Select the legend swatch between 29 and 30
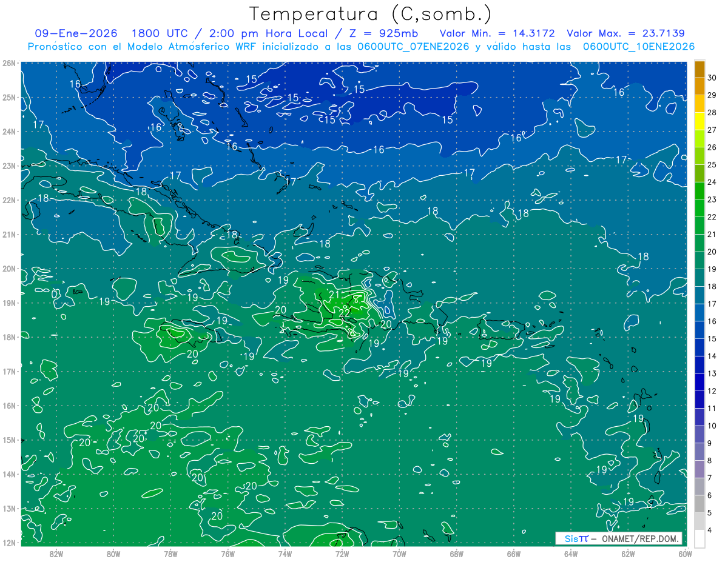 pos(699,87)
